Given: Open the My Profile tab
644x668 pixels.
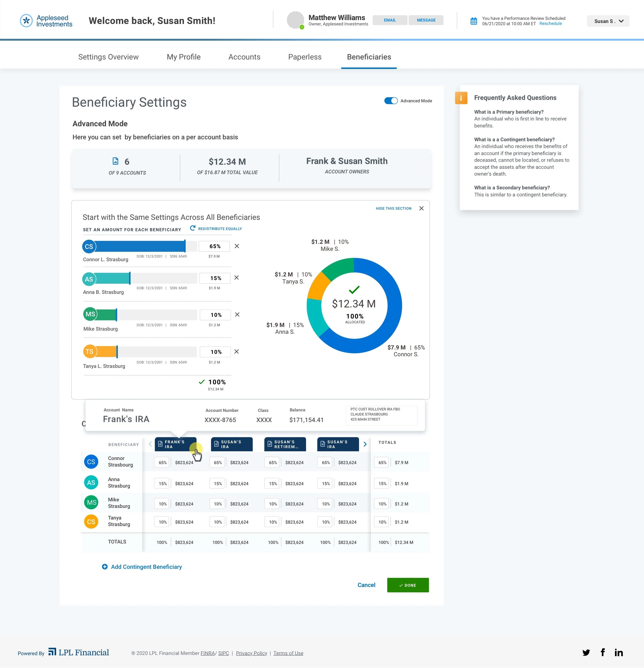Looking at the screenshot, I should pos(183,57).
